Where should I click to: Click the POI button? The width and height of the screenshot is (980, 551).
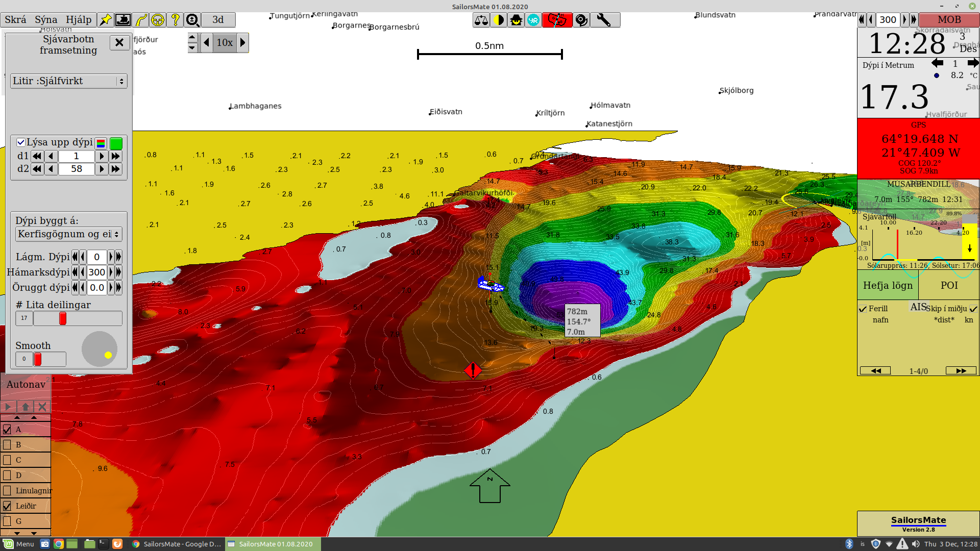point(949,286)
